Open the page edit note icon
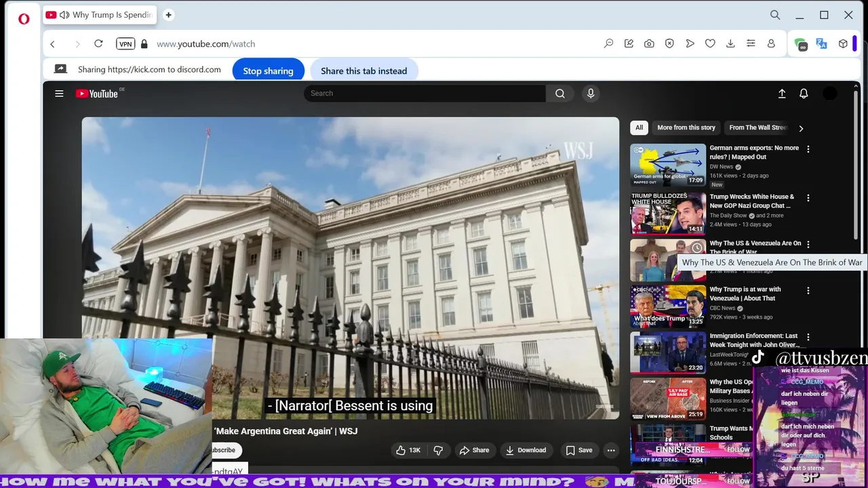The height and width of the screenshot is (488, 868). 629,43
